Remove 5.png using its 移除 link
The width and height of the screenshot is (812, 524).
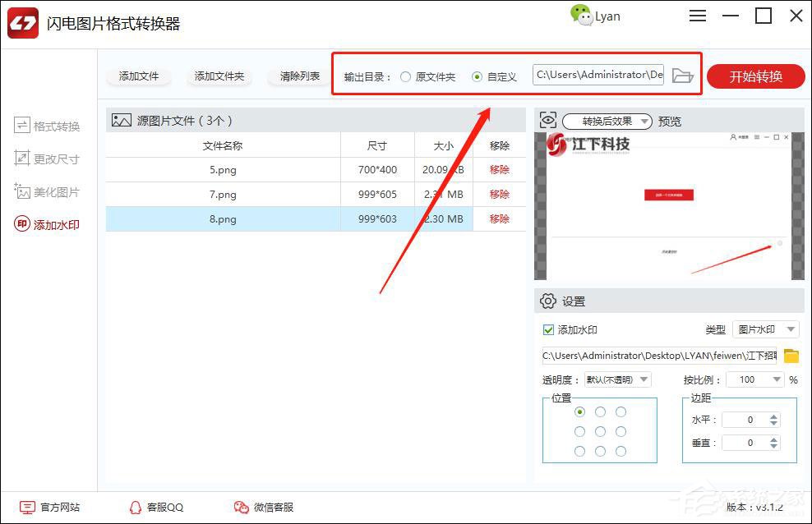498,170
